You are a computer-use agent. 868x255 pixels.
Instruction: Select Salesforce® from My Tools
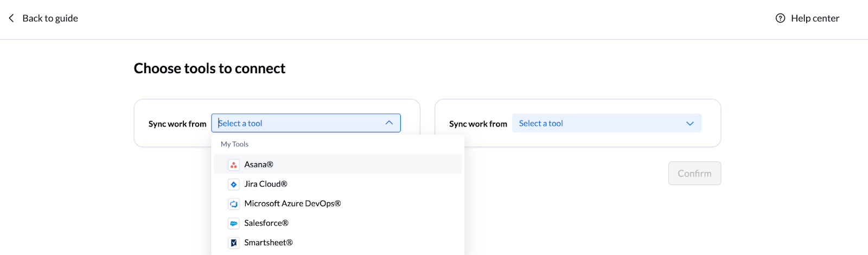point(266,223)
